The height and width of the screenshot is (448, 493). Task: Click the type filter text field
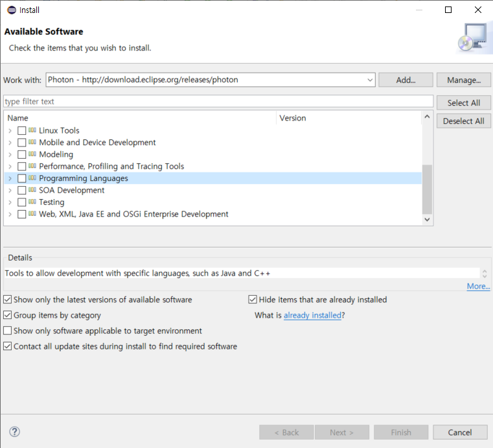tap(218, 101)
